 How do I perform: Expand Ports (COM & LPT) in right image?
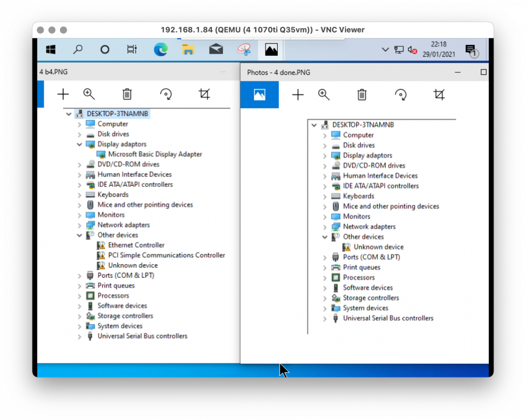pos(325,257)
